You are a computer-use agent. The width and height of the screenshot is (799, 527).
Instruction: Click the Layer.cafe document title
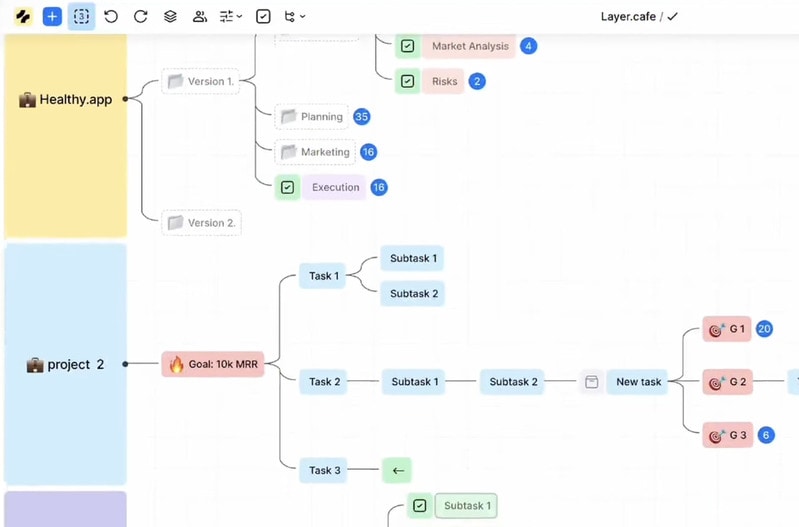[x=627, y=16]
